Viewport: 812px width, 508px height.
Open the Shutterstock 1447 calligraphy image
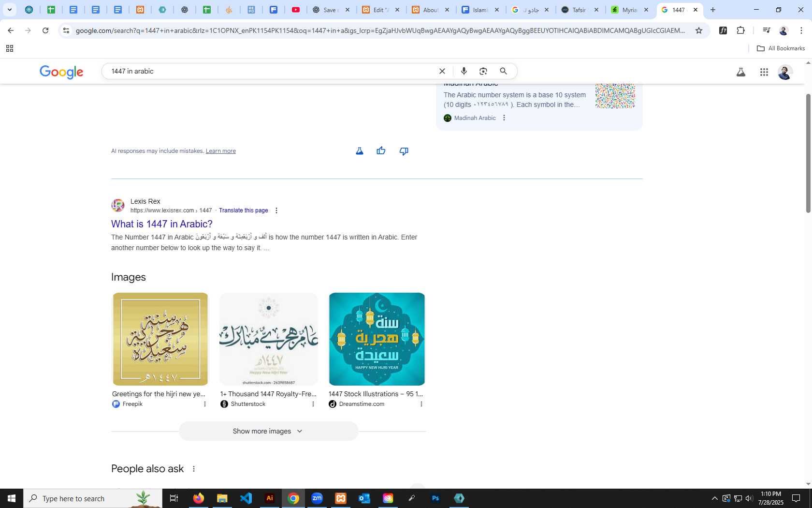click(269, 339)
